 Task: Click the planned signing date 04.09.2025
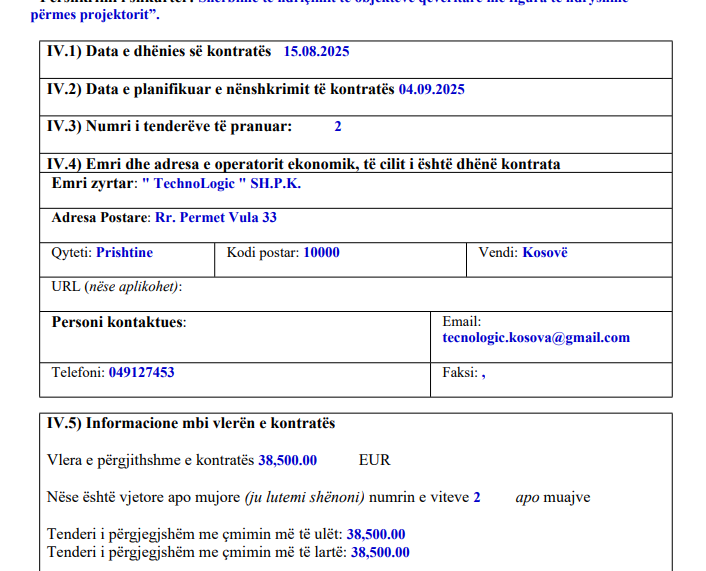pyautogui.click(x=431, y=89)
